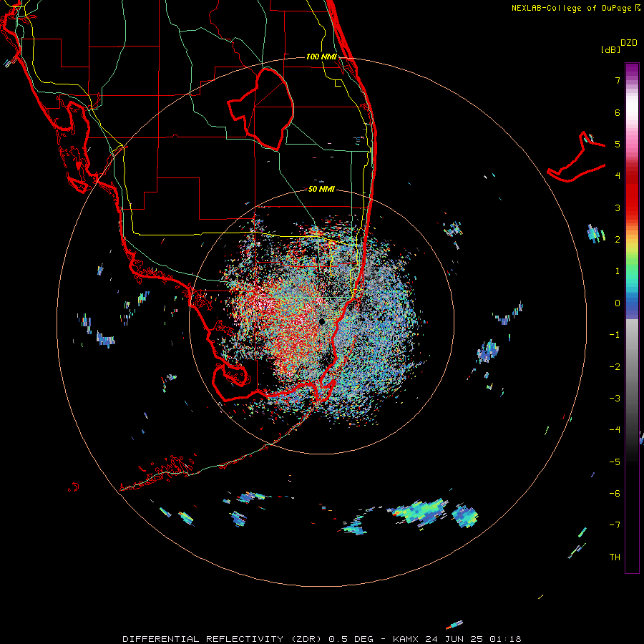
Task: Click the positive 5 value on the legend
Action: pyautogui.click(x=618, y=144)
